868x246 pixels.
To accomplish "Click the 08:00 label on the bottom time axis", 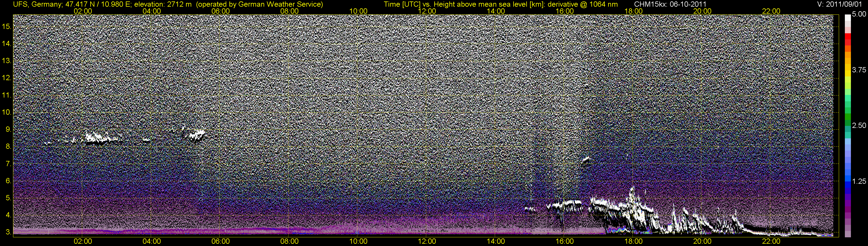I will coord(289,241).
